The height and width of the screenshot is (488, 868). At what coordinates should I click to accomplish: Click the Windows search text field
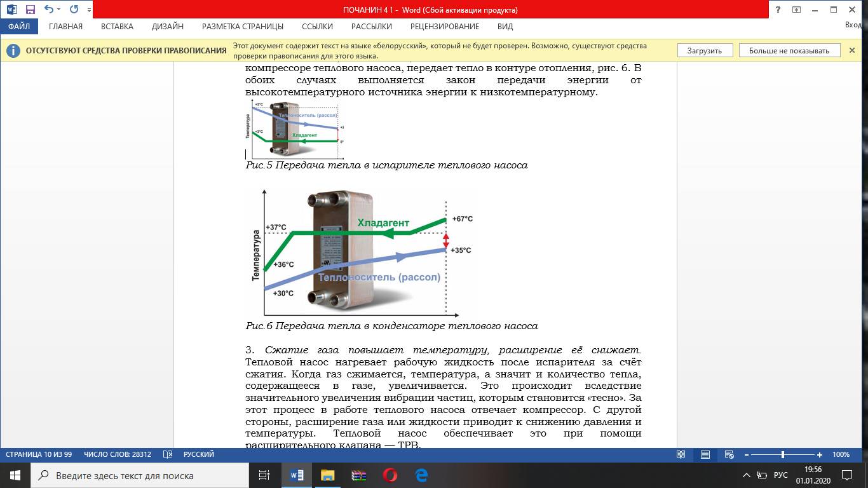point(140,475)
